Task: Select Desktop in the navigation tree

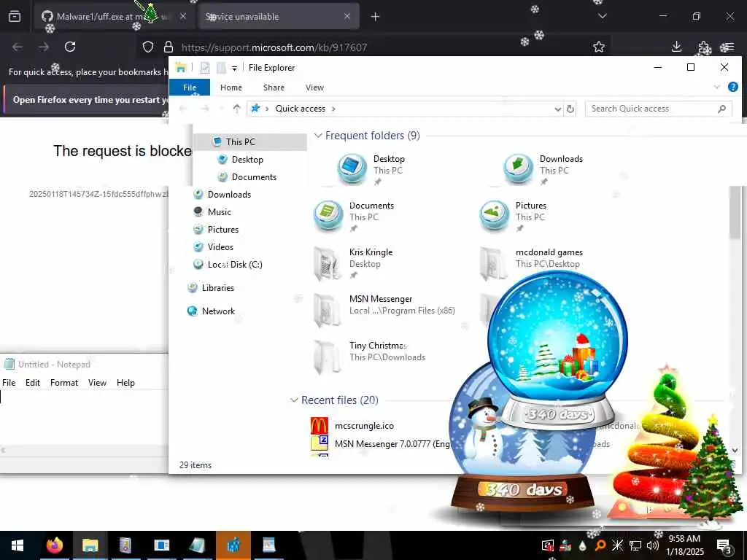Action: click(x=247, y=160)
